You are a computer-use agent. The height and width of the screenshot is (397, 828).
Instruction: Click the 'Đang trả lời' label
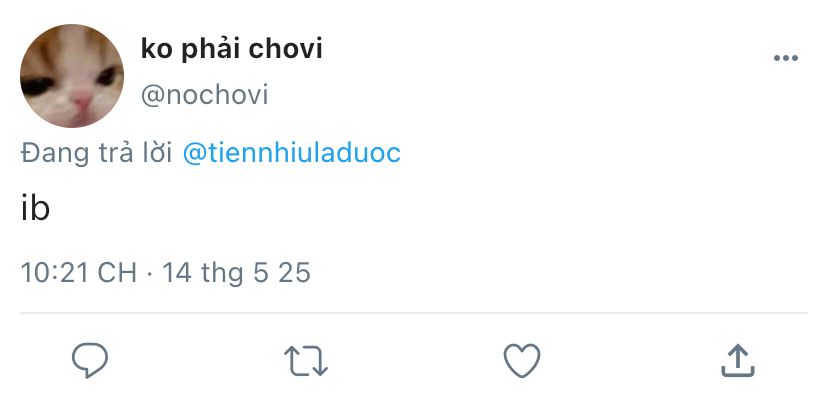(x=97, y=154)
